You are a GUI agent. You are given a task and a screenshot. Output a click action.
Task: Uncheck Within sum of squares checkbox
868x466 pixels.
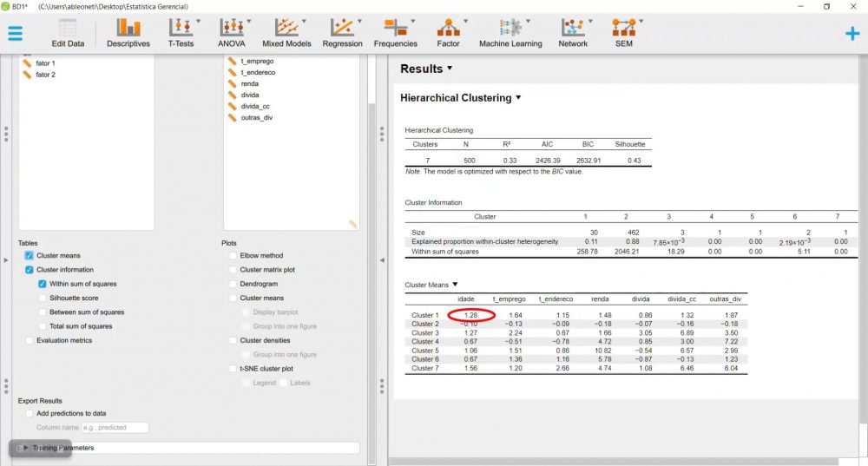click(x=42, y=284)
